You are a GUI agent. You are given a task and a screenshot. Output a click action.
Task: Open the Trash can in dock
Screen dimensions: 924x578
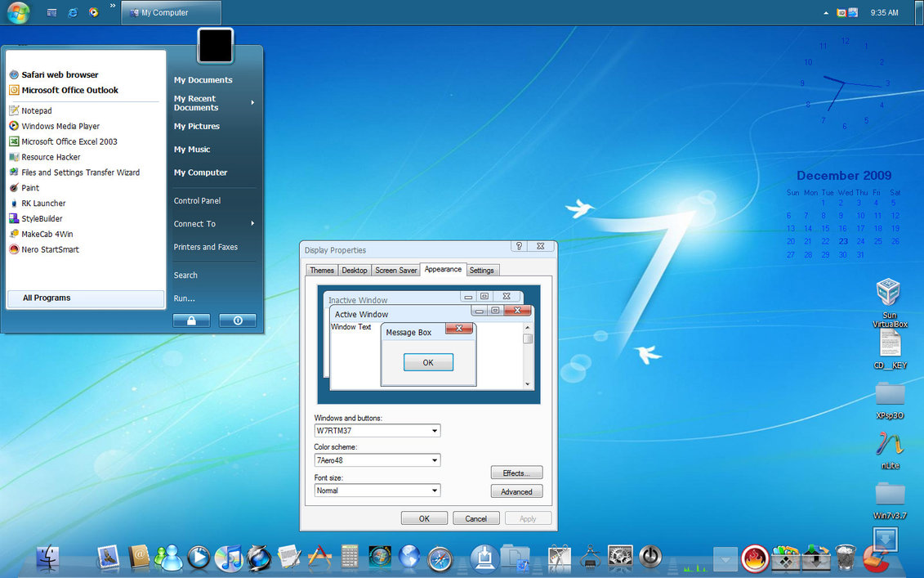(846, 557)
